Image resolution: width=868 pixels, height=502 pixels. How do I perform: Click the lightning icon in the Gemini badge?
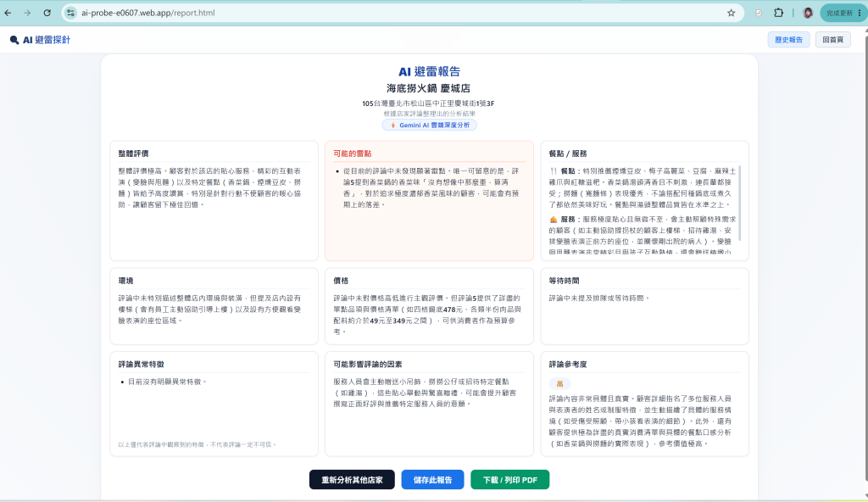tap(393, 126)
